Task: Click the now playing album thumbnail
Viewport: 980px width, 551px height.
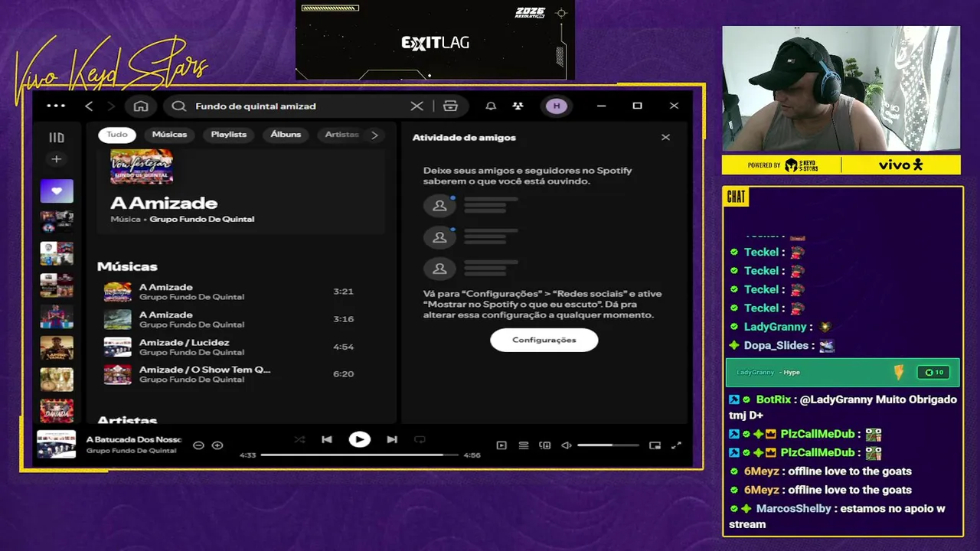Action: pyautogui.click(x=57, y=445)
